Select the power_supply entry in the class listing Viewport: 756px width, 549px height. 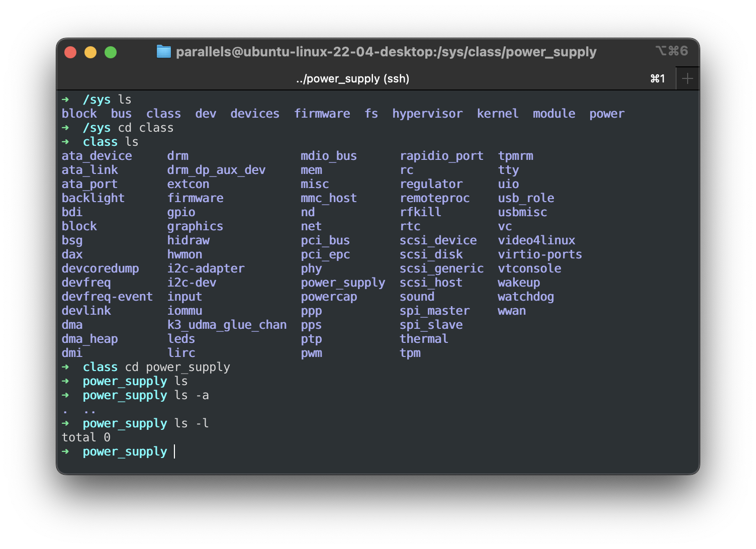[x=343, y=283]
